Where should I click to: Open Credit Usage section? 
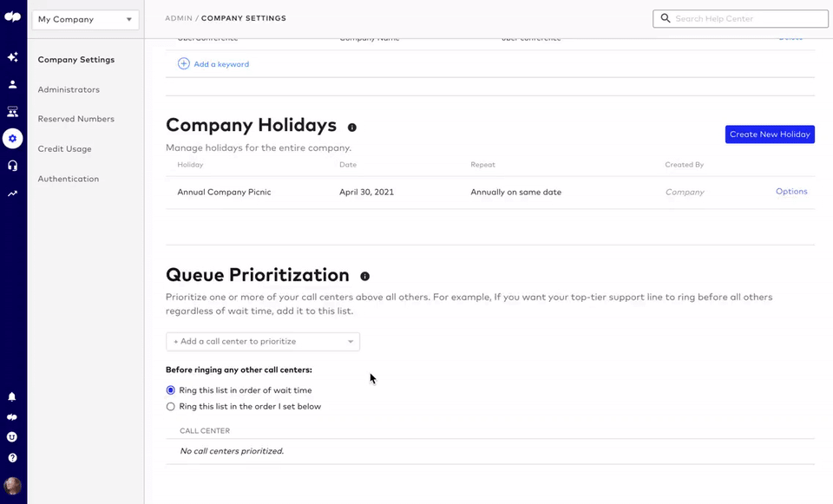pos(64,148)
